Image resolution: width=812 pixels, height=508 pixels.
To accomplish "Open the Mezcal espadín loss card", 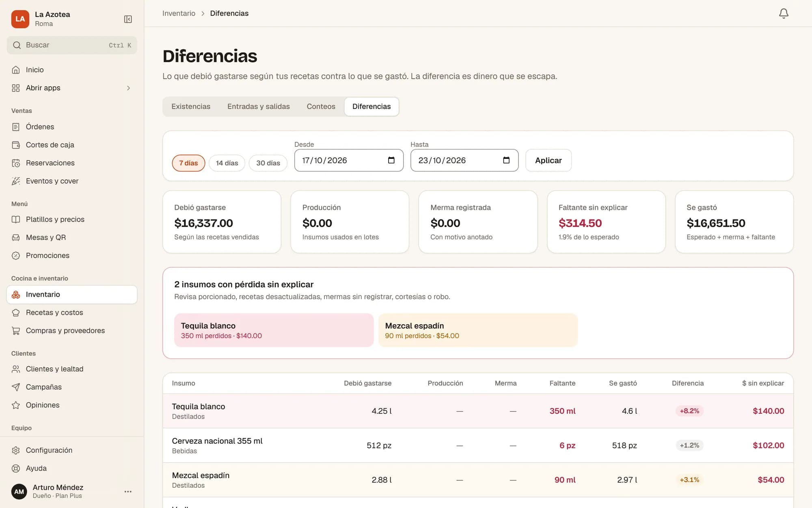I will (478, 330).
